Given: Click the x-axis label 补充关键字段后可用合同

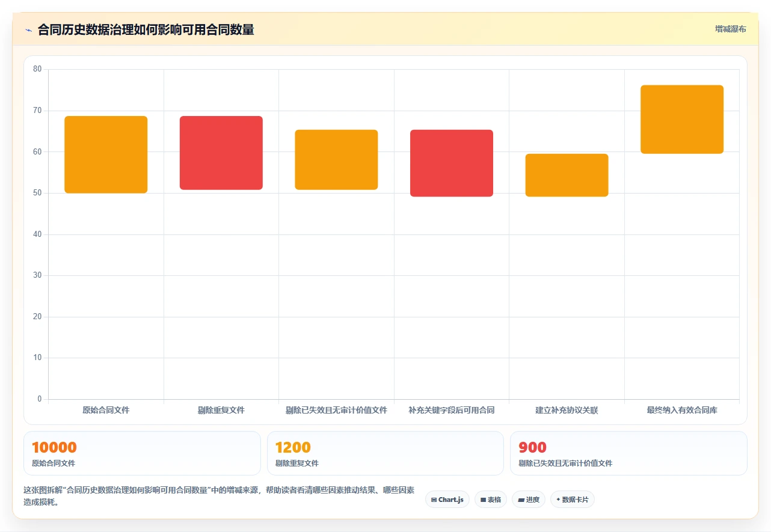Looking at the screenshot, I should [452, 410].
